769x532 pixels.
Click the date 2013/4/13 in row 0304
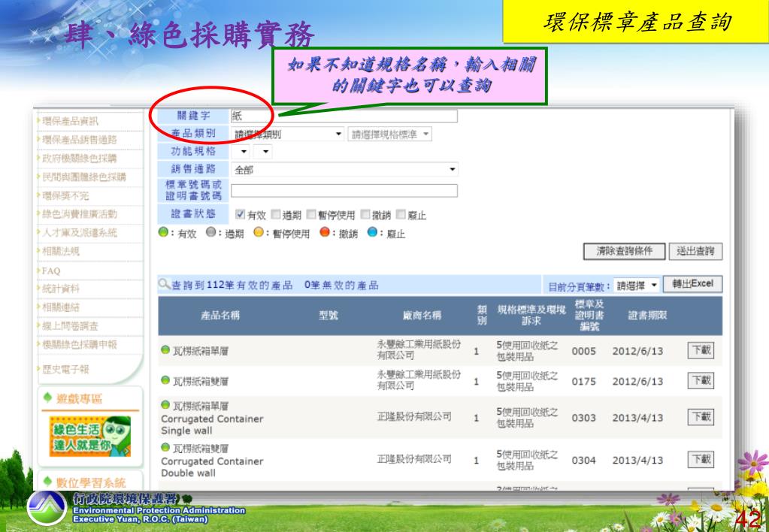[x=637, y=460]
